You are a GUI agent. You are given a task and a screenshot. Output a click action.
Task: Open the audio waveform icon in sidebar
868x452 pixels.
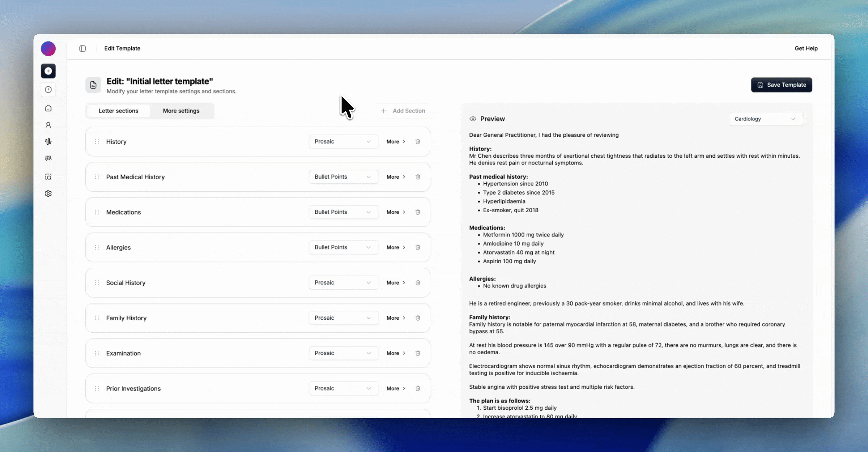pyautogui.click(x=48, y=141)
